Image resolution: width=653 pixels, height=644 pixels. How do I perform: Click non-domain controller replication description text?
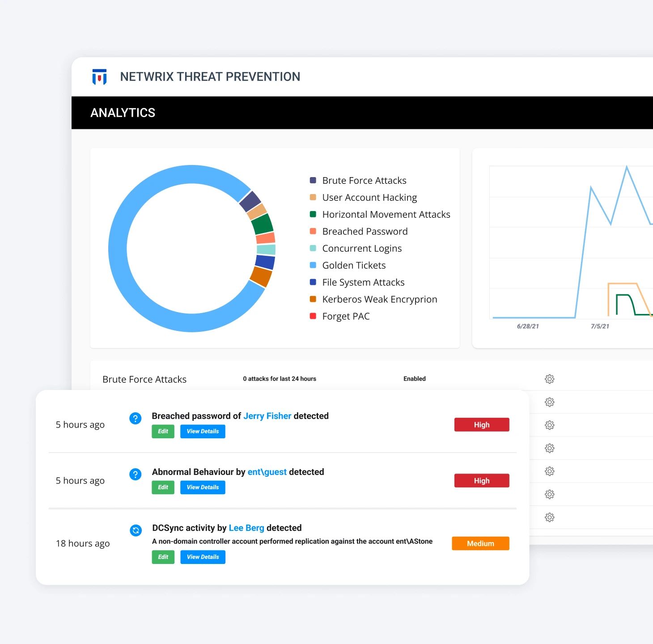(293, 542)
